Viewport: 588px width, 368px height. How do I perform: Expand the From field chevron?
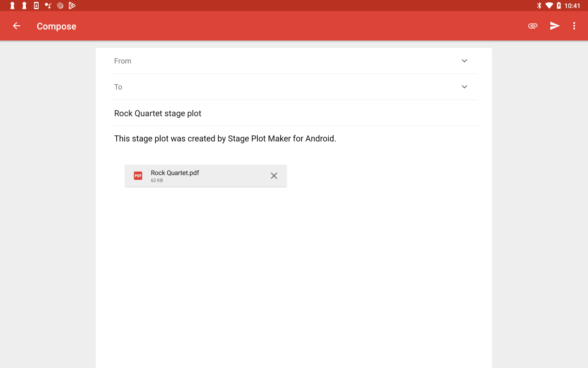[464, 61]
